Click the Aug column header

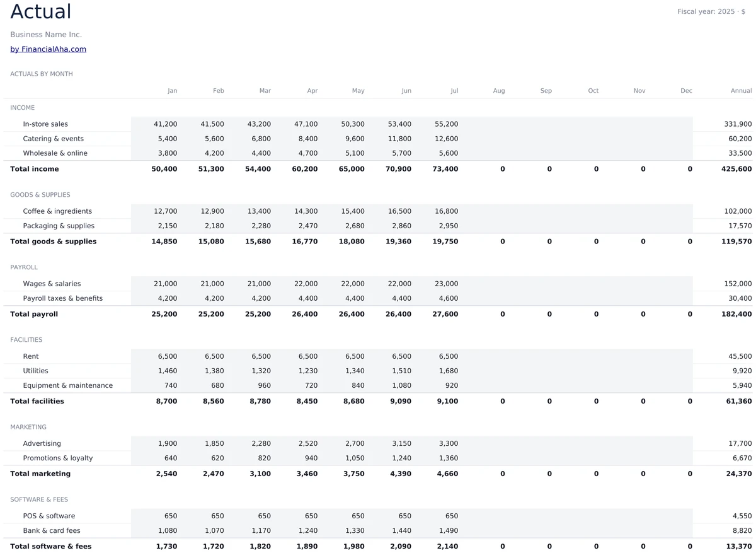499,91
